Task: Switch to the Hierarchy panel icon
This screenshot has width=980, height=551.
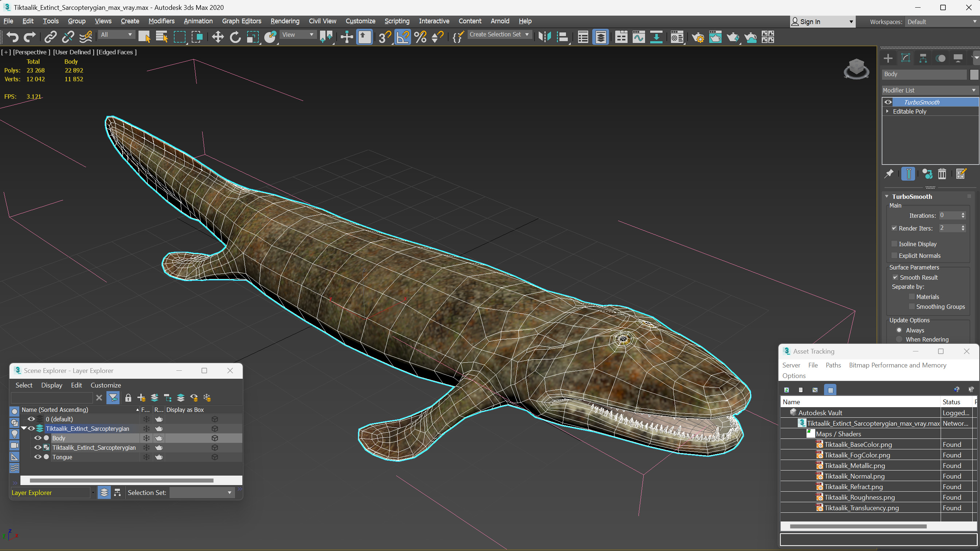Action: tap(923, 58)
